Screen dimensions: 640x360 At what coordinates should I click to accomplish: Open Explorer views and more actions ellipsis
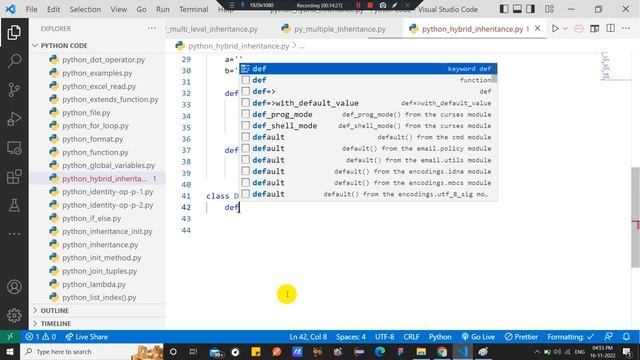[x=152, y=28]
